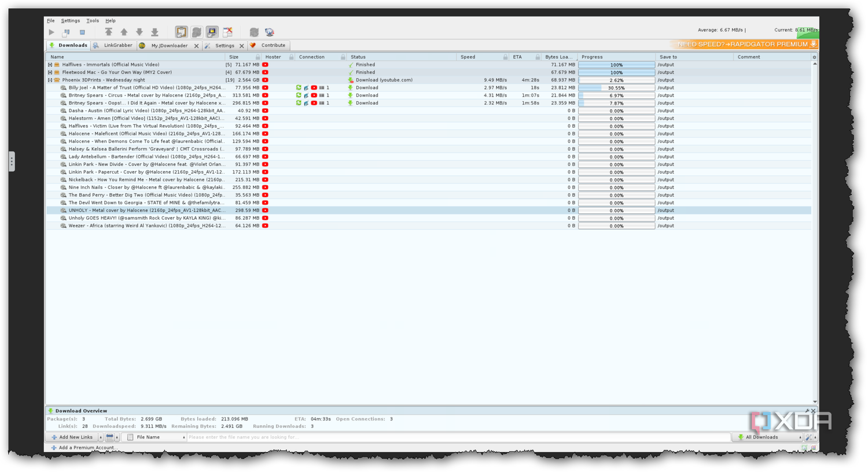Focus the file name search field
Viewport: 868px width, 473px height.
(458, 437)
